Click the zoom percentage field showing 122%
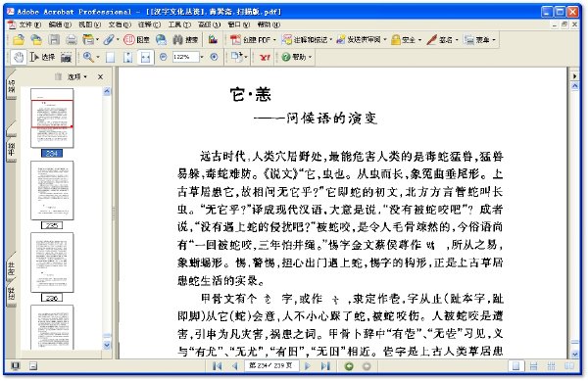Screen dimensions: 588x381 pos(185,57)
